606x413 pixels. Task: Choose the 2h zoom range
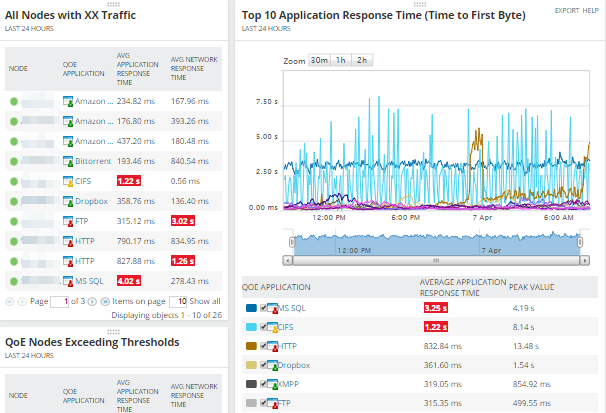click(361, 61)
